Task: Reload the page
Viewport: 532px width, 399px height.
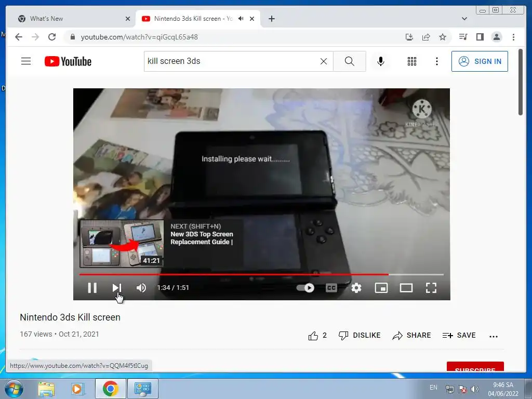Action: tap(52, 37)
